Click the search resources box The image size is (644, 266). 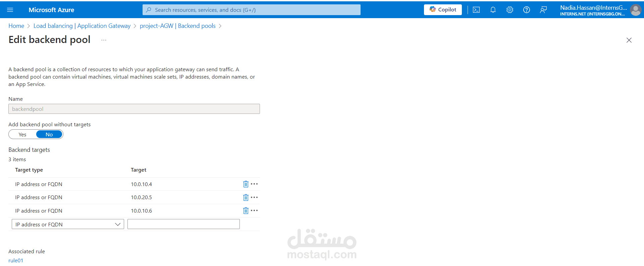point(252,10)
